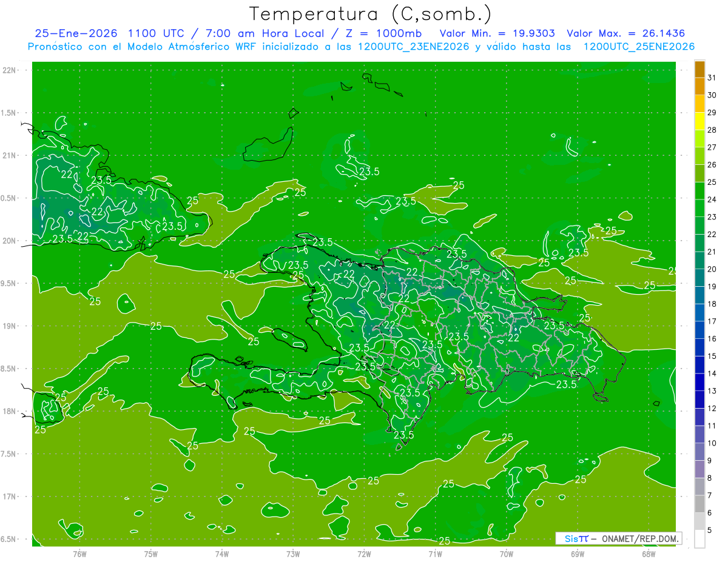Click the 17N latitude axis label
728x562 pixels.
click(9, 497)
